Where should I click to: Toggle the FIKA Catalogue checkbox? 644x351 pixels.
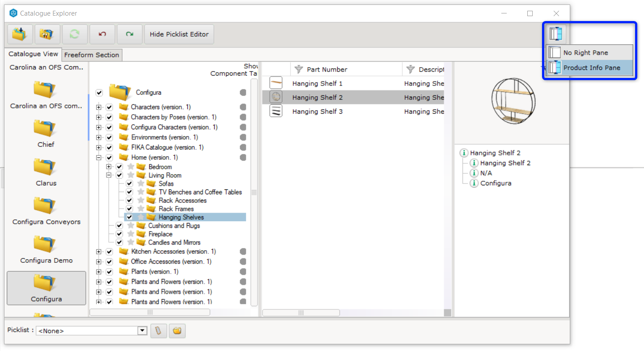(x=109, y=148)
